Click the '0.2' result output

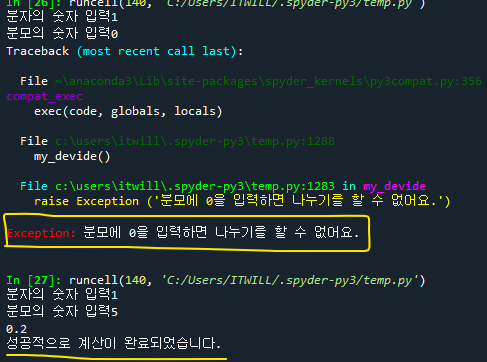16,329
